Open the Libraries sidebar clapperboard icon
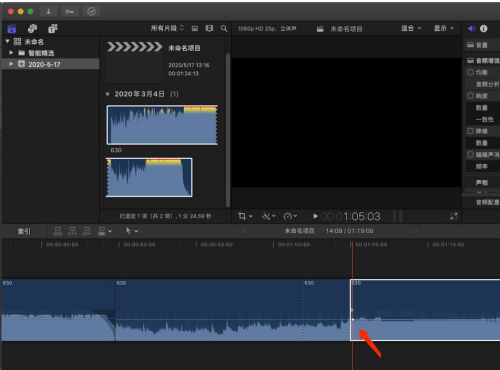 [12, 29]
